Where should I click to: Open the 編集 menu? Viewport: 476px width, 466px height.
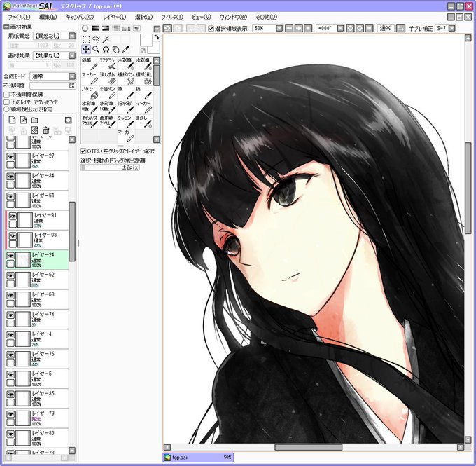48,17
